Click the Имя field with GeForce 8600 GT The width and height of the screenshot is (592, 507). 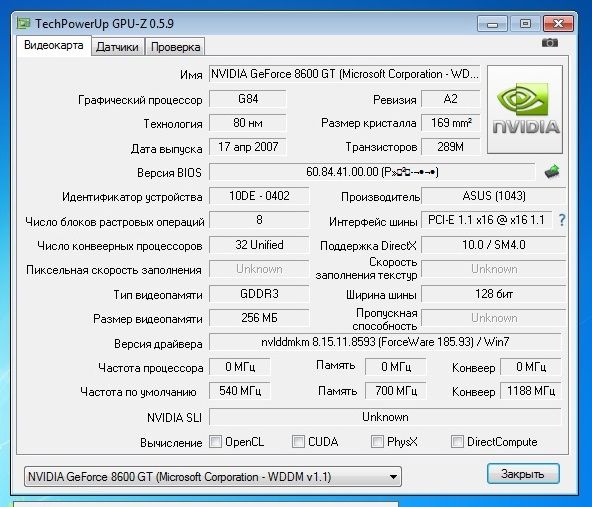tap(344, 74)
